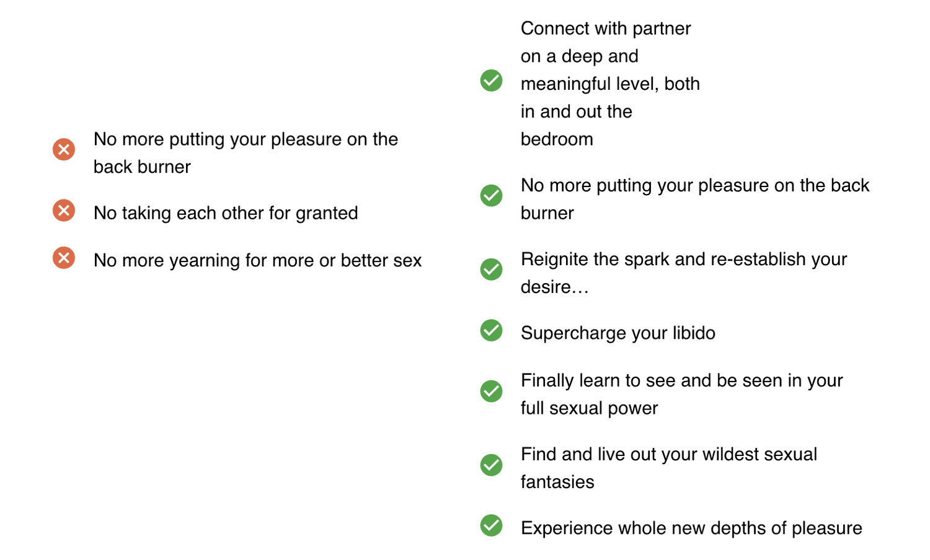Click left column 'pleasure on the back burner' text

click(246, 140)
